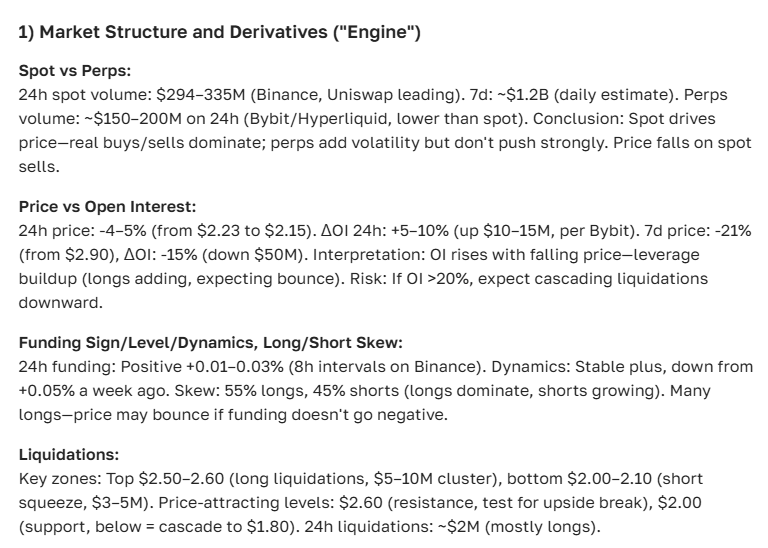Viewport: 768px width, 548px height.
Task: Click the Market Structure and Derivatives heading
Action: 220,34
